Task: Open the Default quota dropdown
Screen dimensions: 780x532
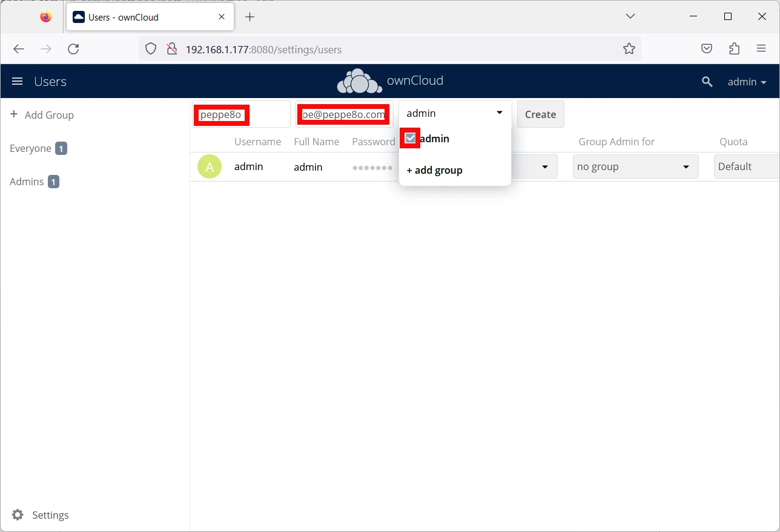Action: (x=747, y=166)
